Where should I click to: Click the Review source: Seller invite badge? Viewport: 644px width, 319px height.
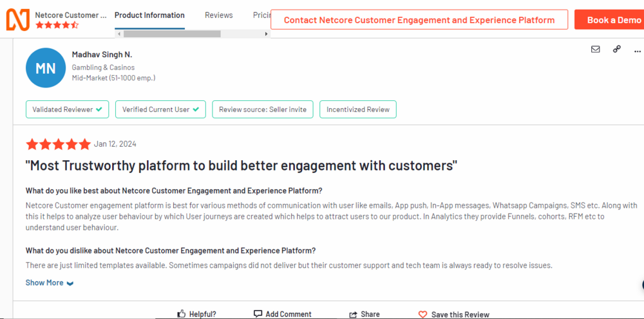pyautogui.click(x=263, y=109)
